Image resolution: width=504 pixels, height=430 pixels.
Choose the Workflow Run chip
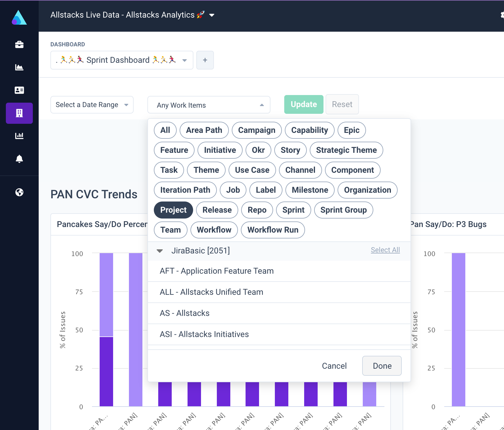pos(273,230)
